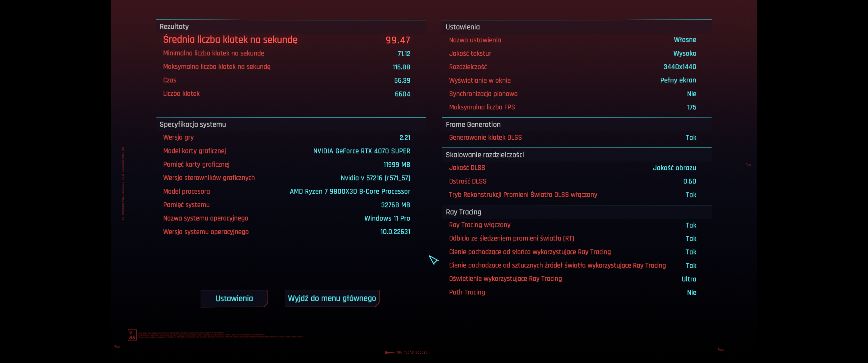Click the Ustawienia button
868x363 pixels.
[x=234, y=298]
